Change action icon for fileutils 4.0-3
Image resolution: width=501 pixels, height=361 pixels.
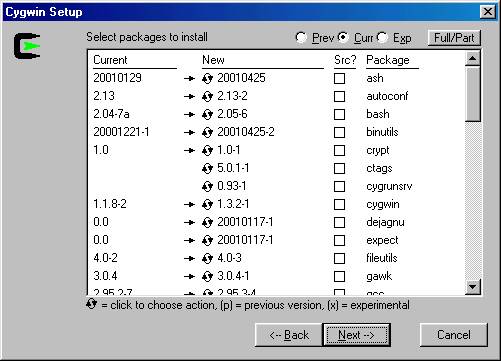coord(207,259)
